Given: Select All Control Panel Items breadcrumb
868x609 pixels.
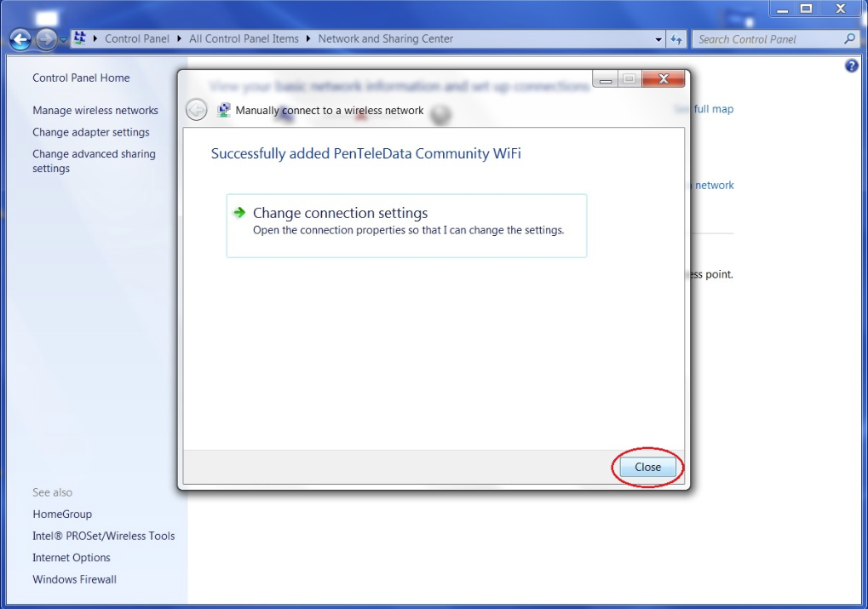Looking at the screenshot, I should tap(244, 39).
